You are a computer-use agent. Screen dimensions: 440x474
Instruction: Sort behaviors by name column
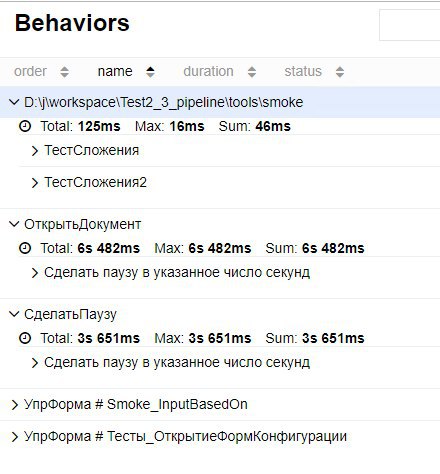[150, 72]
